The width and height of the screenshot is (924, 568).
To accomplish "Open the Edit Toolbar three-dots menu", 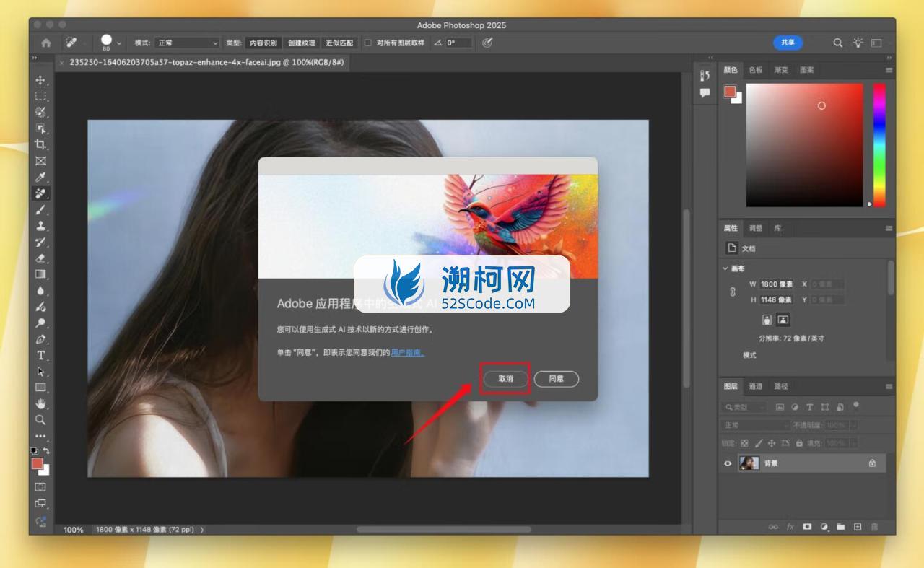I will [x=40, y=436].
